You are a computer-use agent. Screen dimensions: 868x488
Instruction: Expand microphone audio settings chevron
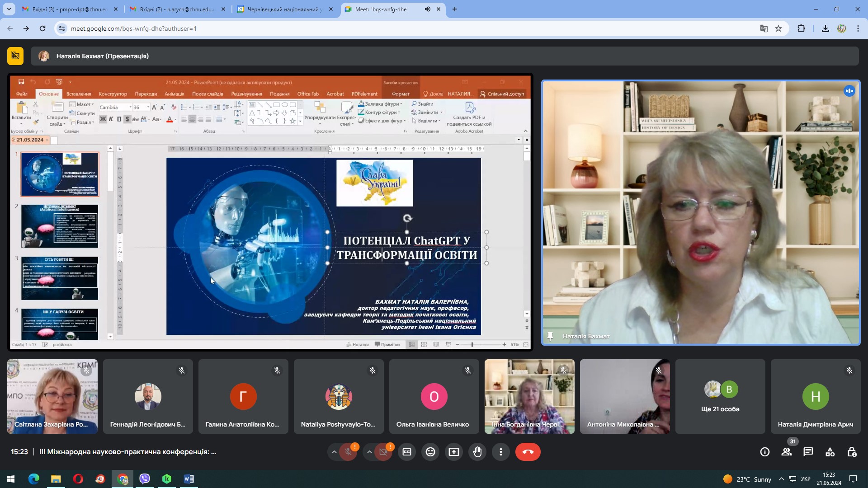[x=334, y=452]
